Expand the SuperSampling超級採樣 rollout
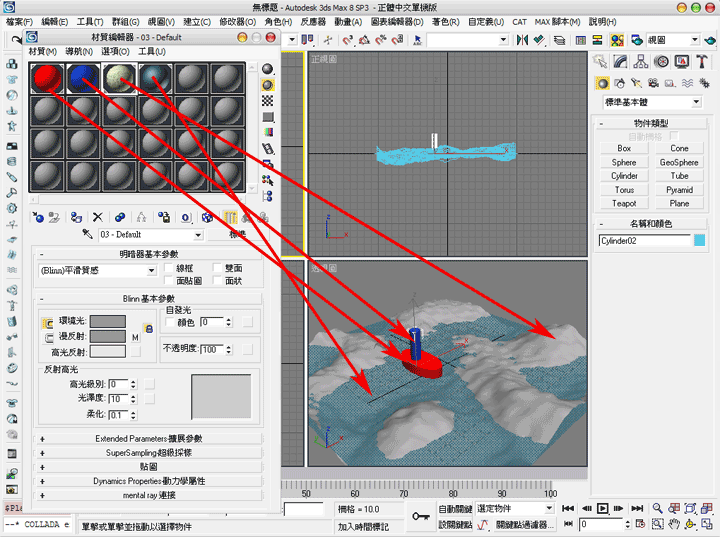 pos(149,453)
